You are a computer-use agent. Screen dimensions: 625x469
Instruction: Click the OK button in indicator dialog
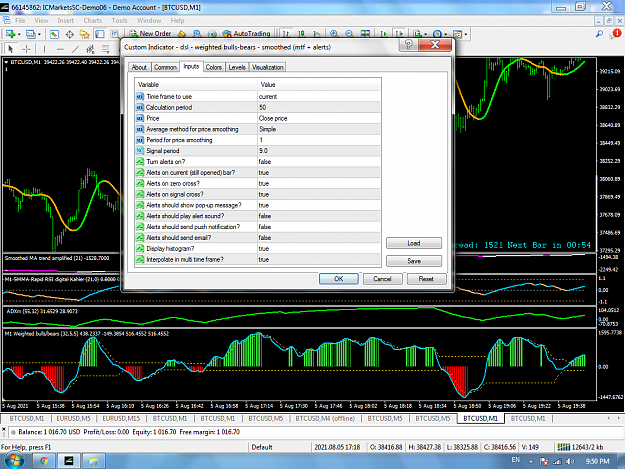coord(339,279)
